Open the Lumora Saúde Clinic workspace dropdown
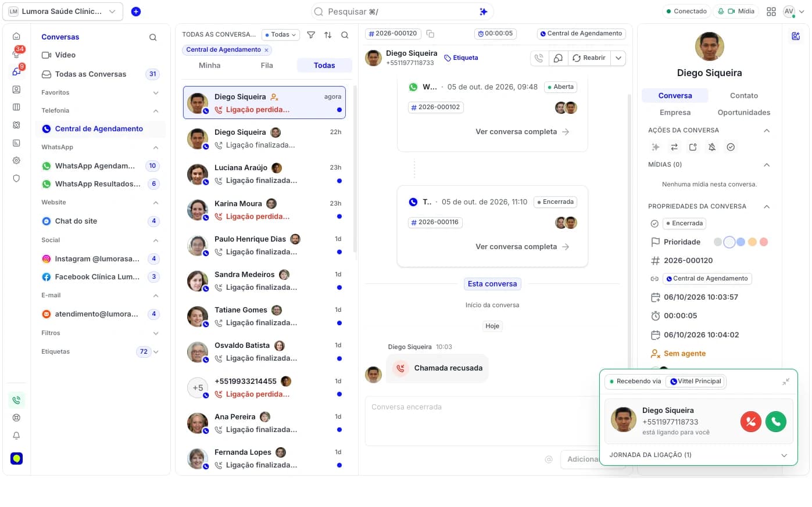This screenshot has height=507, width=812. pyautogui.click(x=63, y=11)
